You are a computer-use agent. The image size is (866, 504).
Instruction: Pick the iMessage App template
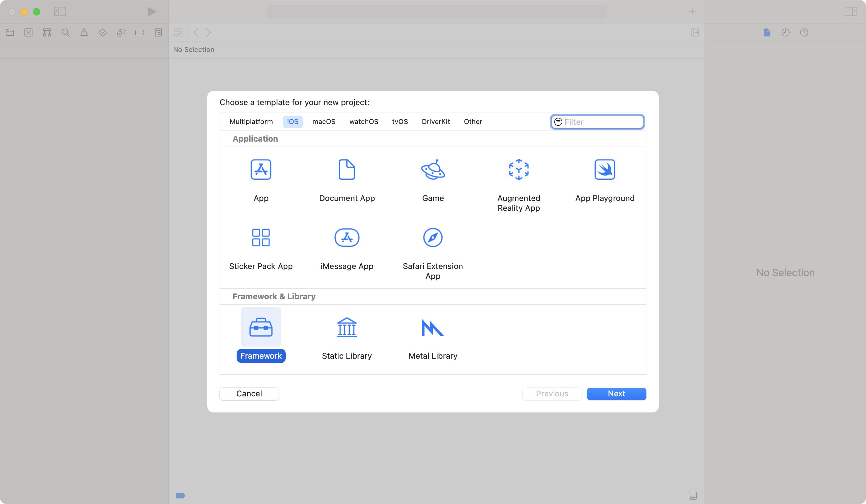(347, 237)
